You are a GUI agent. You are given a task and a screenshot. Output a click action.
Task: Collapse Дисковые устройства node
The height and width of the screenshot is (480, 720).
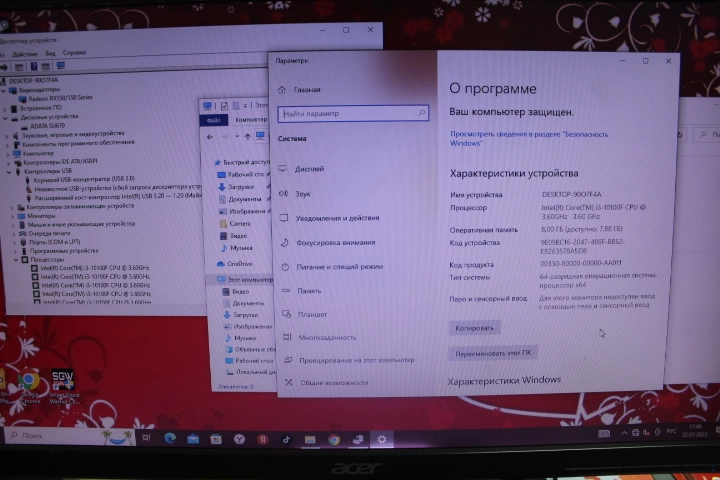5,118
